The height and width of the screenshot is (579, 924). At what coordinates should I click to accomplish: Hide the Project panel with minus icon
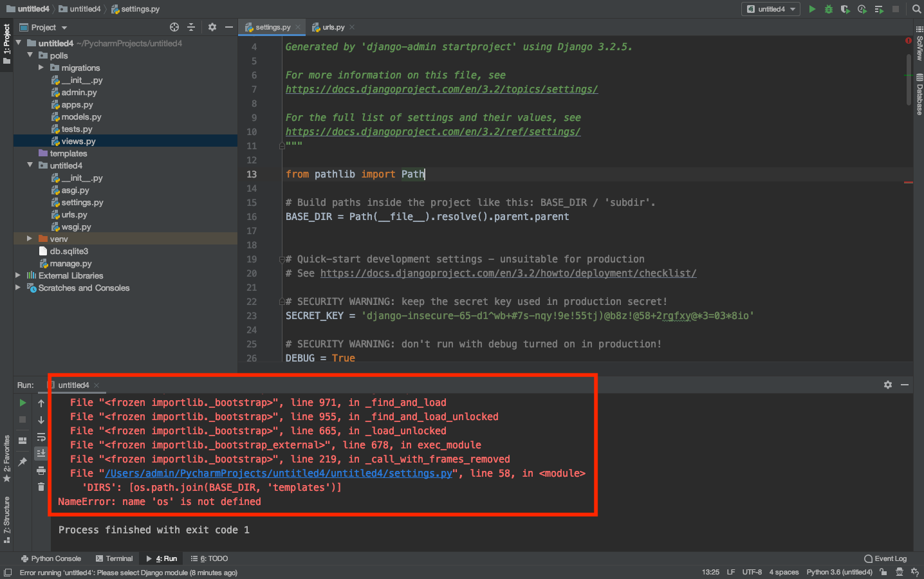coord(228,27)
